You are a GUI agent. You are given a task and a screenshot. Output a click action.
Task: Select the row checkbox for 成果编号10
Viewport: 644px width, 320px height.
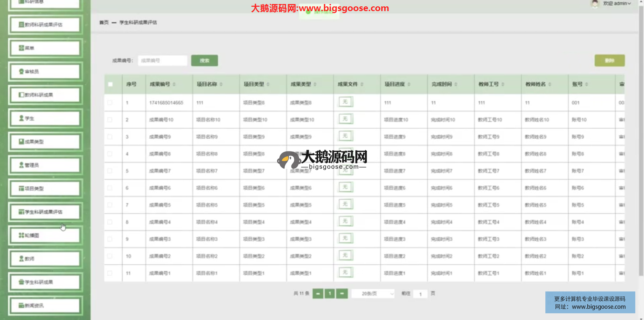pos(110,120)
